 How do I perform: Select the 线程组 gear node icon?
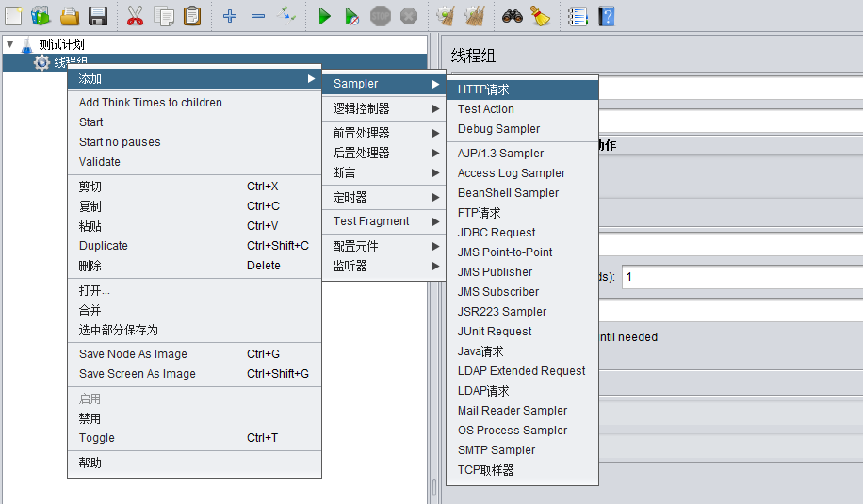(x=41, y=62)
